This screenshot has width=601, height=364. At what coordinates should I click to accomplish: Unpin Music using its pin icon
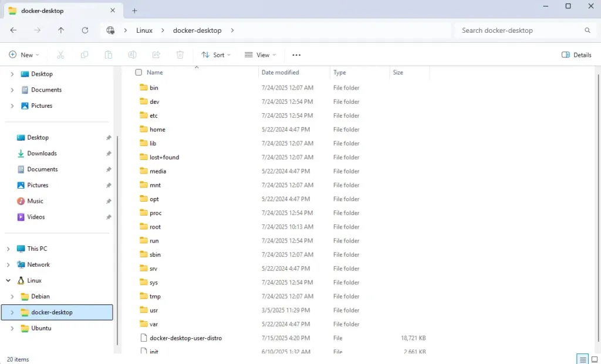109,201
